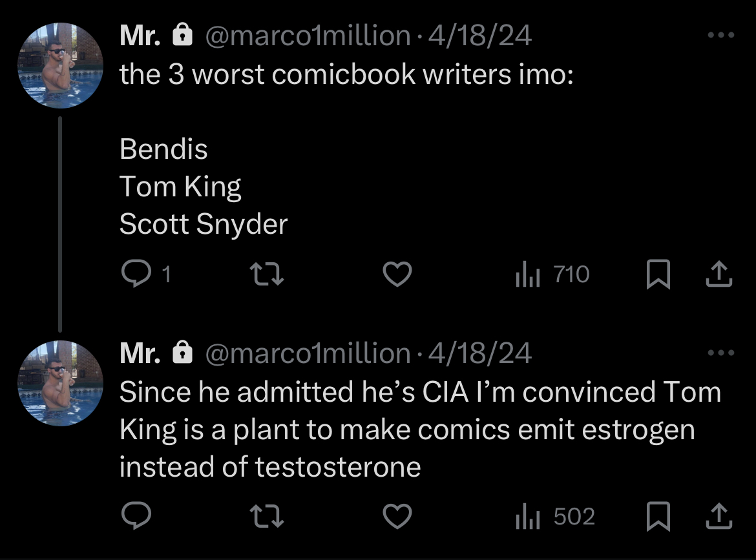This screenshot has height=560, width=756.
Task: Reply to the worst comicbook writers tweet
Action: coord(145,274)
